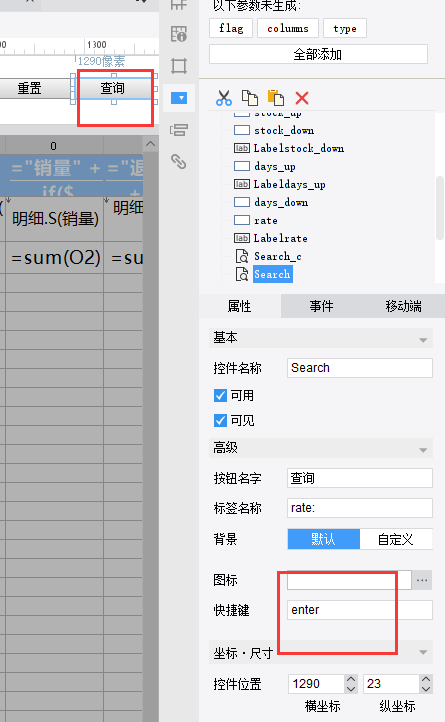Screen dimensions: 445x722
Task: Switch to the 事件 tab
Action: coord(322,306)
